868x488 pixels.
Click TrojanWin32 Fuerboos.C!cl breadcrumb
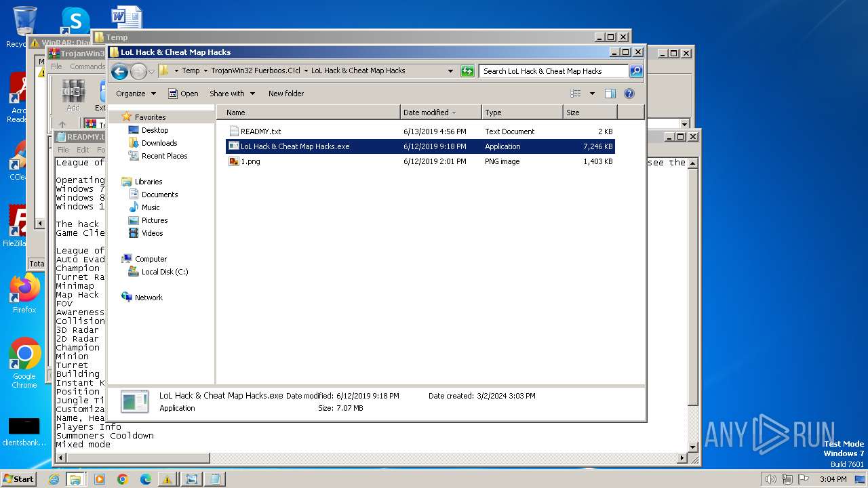point(256,70)
